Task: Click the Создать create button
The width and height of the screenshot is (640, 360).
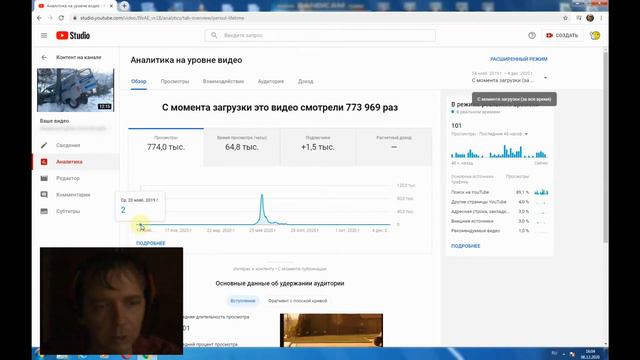Action: pyautogui.click(x=562, y=36)
